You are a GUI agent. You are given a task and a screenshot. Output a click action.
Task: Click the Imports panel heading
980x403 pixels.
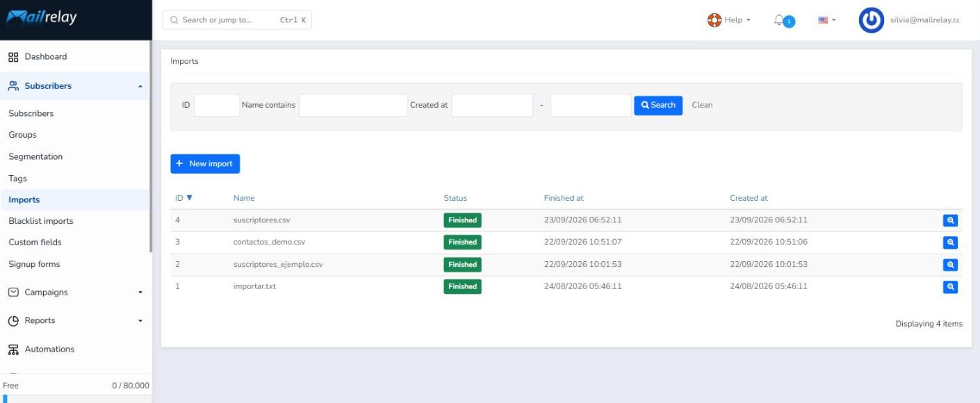[x=184, y=61]
